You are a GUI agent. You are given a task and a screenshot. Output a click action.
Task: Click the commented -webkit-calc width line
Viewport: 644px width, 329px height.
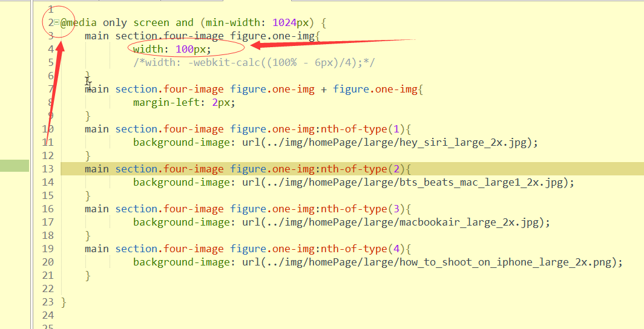(x=254, y=63)
